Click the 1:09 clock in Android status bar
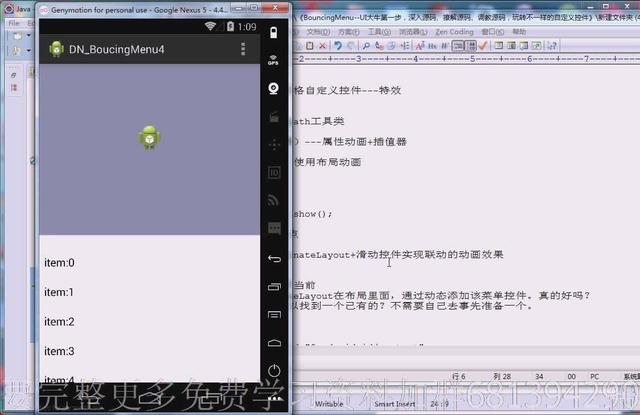Screen dimensions: 640x415 247,27
